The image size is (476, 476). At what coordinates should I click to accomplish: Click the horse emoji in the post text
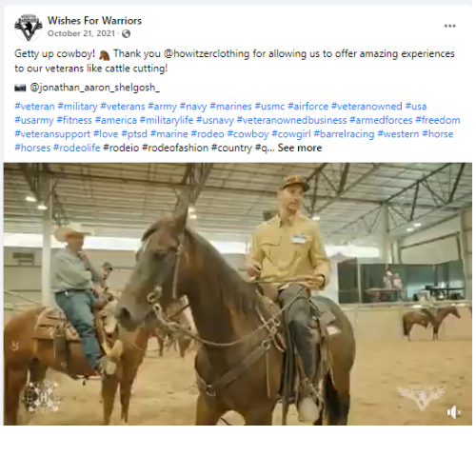click(x=104, y=55)
